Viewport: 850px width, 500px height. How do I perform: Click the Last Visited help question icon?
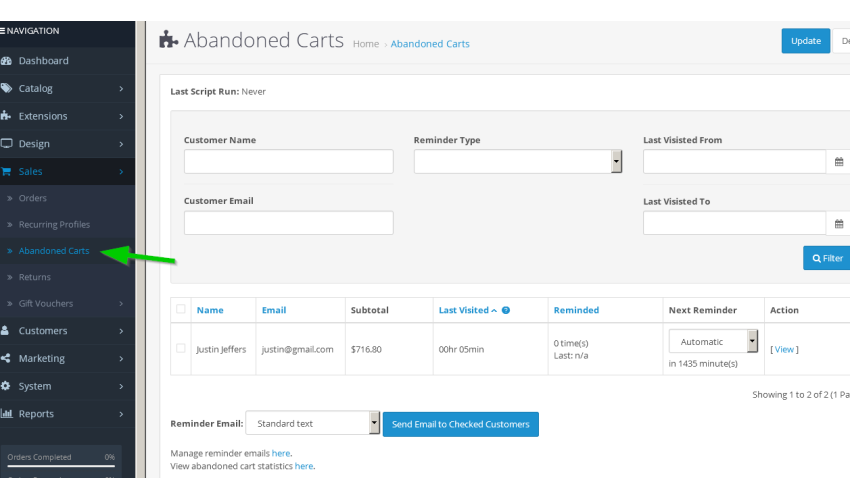505,310
